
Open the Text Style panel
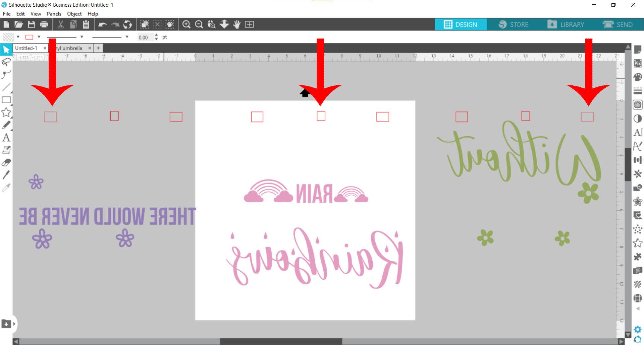point(638,132)
